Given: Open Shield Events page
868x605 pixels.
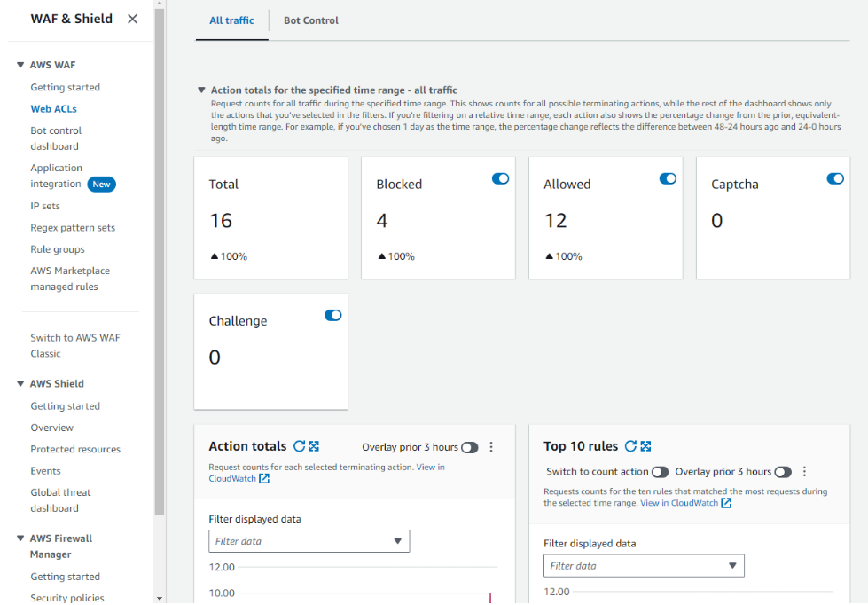Looking at the screenshot, I should tap(45, 471).
